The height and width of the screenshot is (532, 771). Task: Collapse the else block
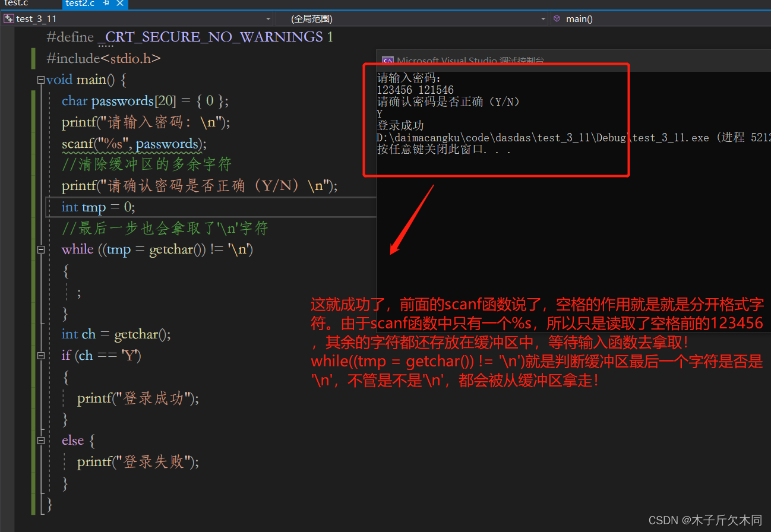coord(40,441)
